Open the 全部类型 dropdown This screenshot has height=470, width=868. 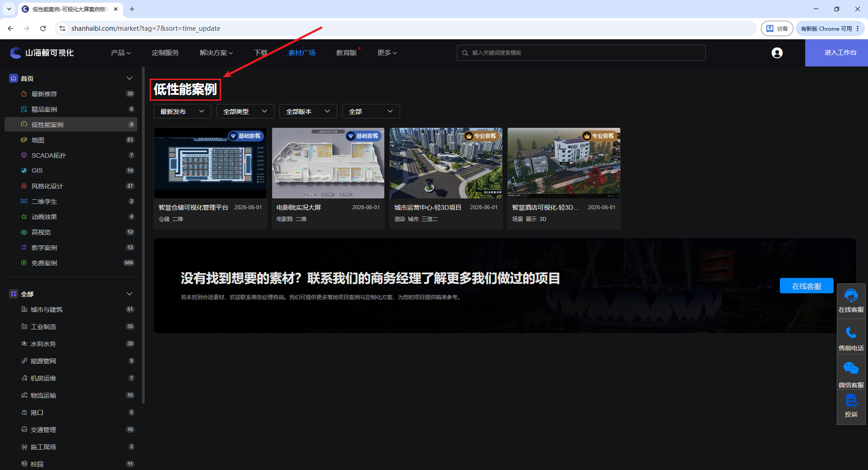(245, 111)
